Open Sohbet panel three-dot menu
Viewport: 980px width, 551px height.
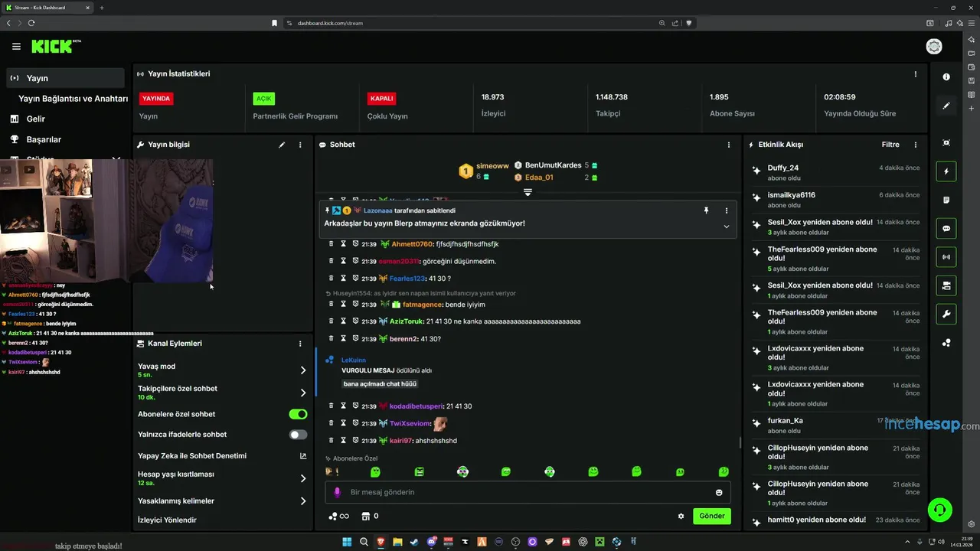(x=729, y=145)
